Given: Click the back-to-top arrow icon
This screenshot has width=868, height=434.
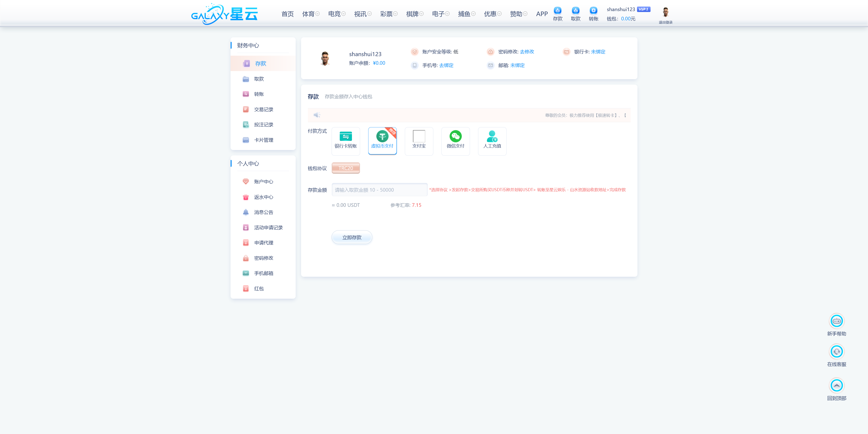Looking at the screenshot, I should point(836,385).
